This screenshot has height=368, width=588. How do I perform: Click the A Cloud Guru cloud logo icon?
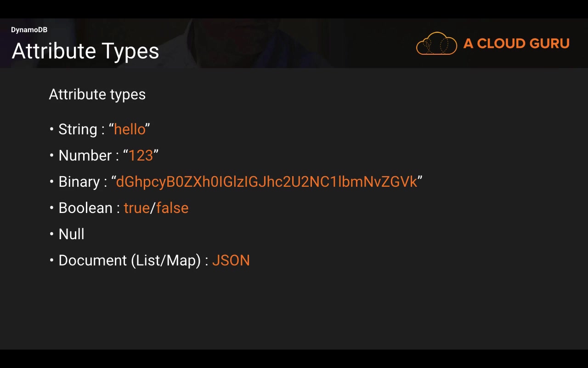point(436,44)
